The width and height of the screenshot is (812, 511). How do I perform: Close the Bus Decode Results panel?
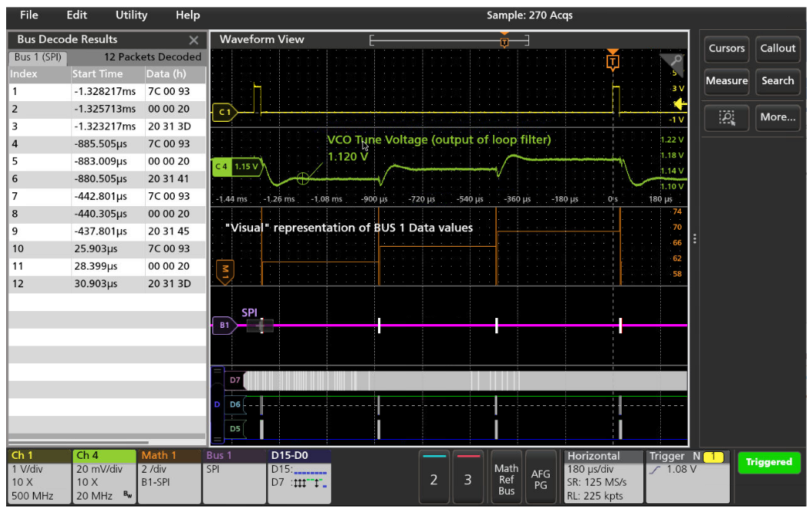(193, 40)
